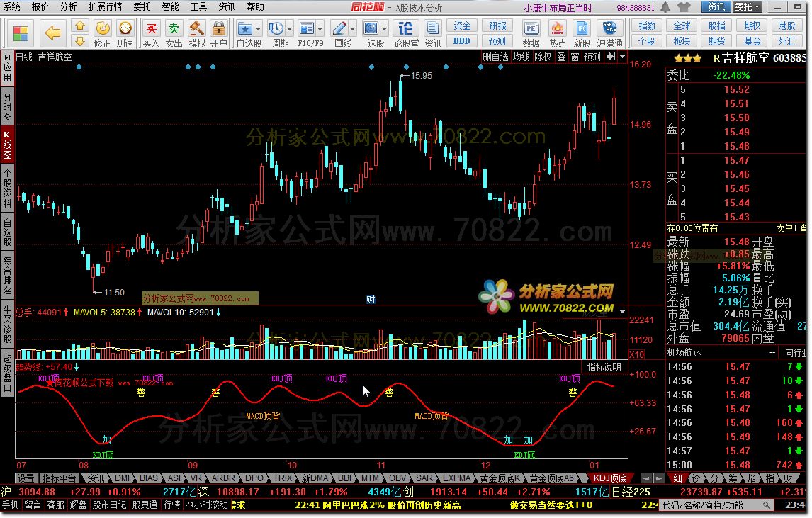Click the down arrow toolbar icon

(x=80, y=40)
